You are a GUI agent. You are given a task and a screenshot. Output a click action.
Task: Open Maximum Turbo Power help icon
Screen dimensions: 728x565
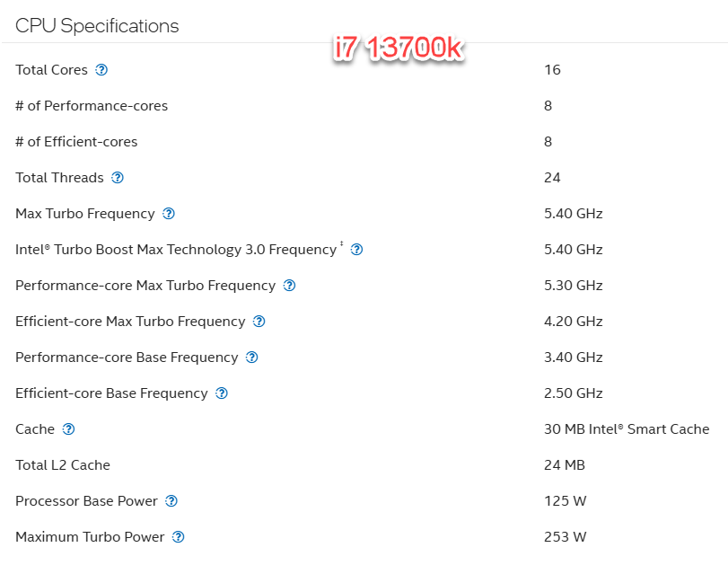(178, 537)
